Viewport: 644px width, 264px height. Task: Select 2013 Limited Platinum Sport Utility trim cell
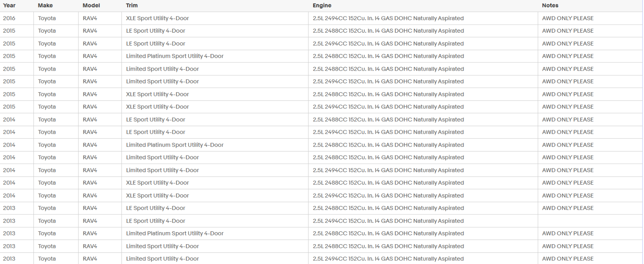click(x=174, y=233)
